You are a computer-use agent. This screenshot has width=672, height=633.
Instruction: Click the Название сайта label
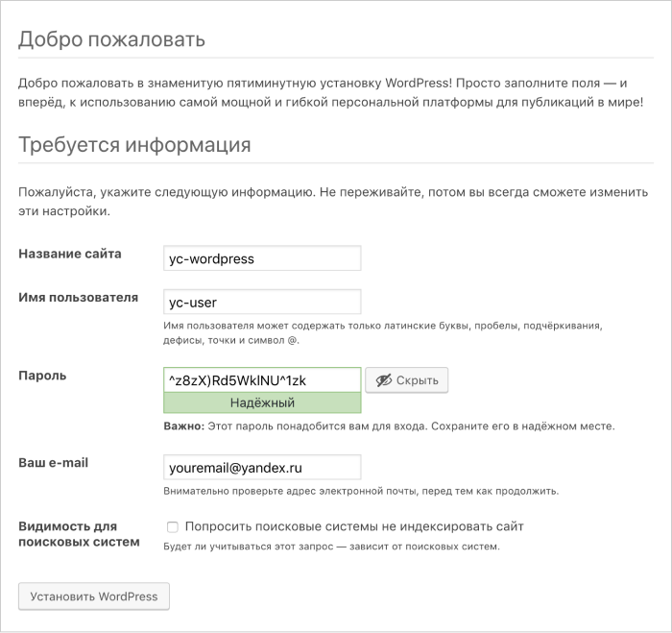(x=70, y=254)
